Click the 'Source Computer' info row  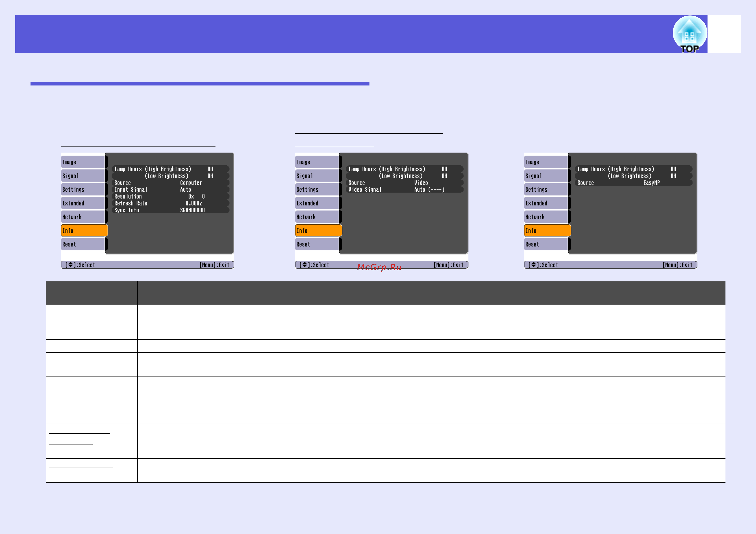pos(171,183)
